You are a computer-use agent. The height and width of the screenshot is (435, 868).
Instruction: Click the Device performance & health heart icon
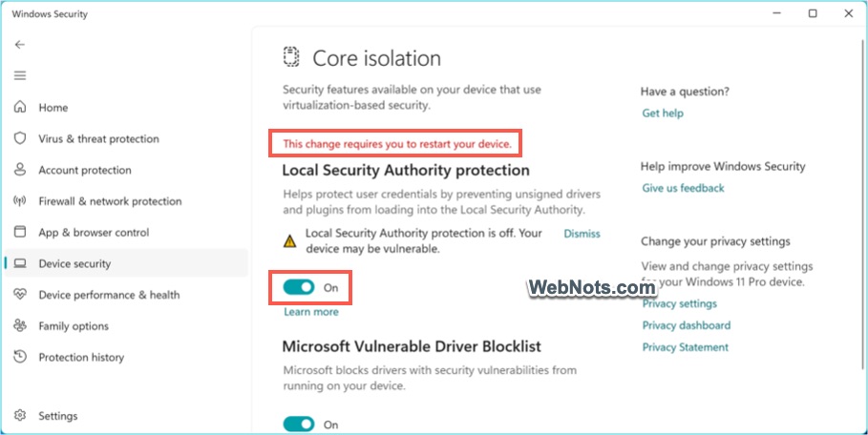tap(20, 295)
